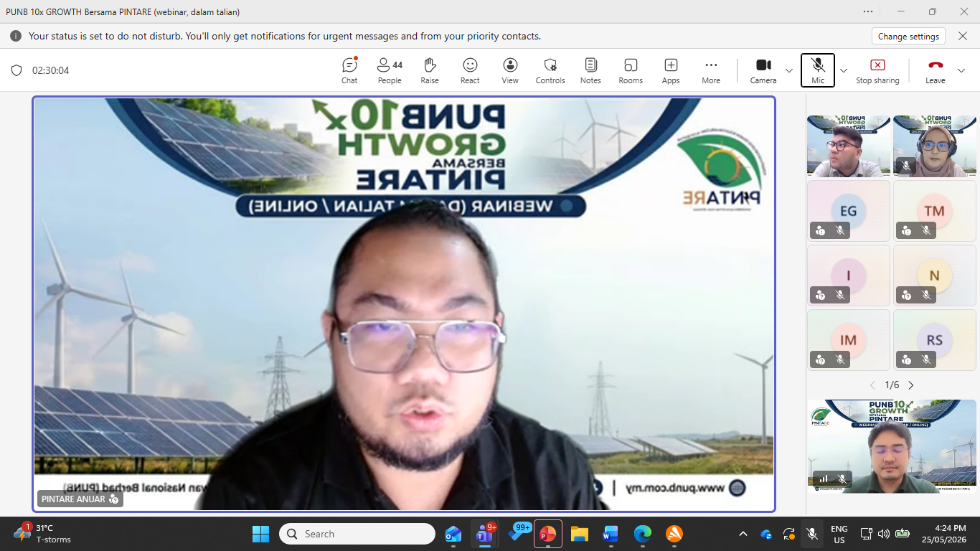Open the meeting Chat panel
The height and width of the screenshot is (551, 980).
(x=349, y=70)
